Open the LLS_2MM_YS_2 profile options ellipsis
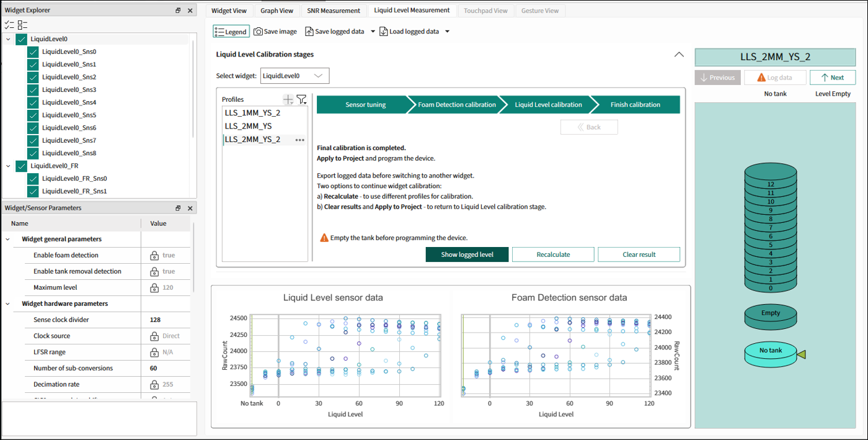Screen dimensions: 868x440 pos(300,140)
